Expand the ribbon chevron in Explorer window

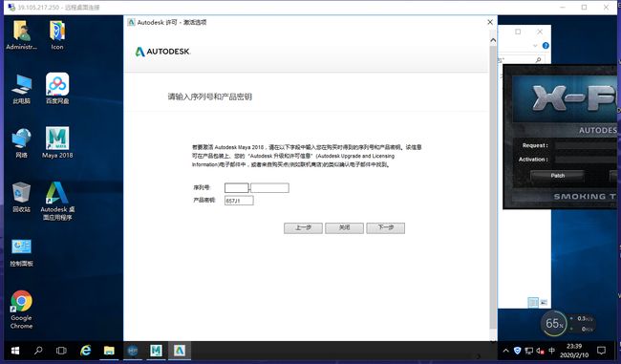(535, 46)
